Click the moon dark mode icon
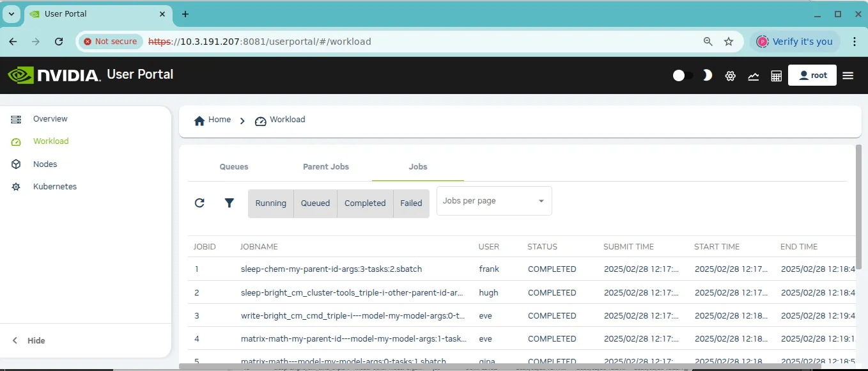This screenshot has width=868, height=371. [708, 75]
